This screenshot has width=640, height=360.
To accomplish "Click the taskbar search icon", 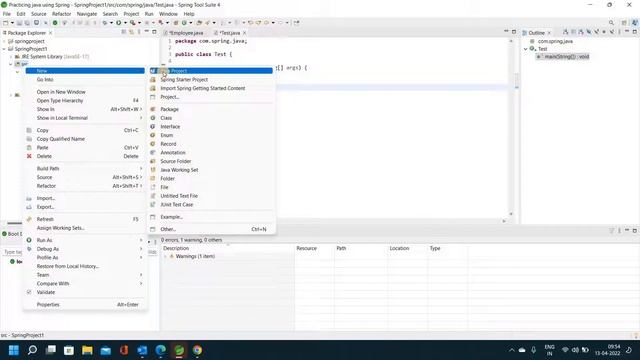I will [32, 350].
